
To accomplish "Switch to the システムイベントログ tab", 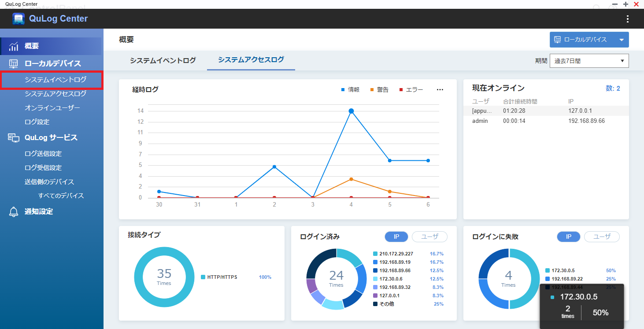I will 163,61.
